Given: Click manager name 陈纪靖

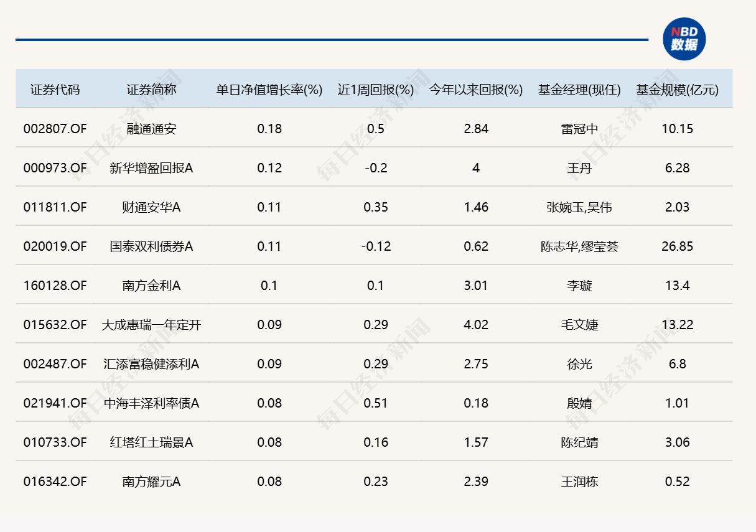Looking at the screenshot, I should (x=579, y=442).
